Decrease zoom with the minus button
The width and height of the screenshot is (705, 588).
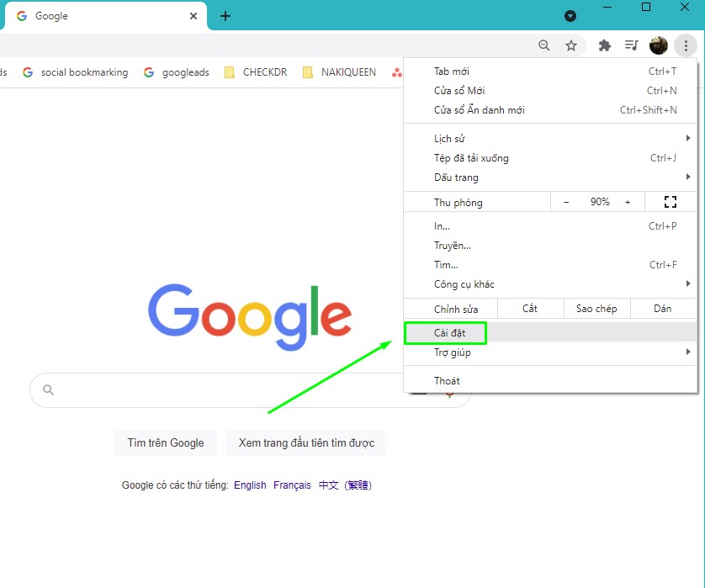point(566,202)
